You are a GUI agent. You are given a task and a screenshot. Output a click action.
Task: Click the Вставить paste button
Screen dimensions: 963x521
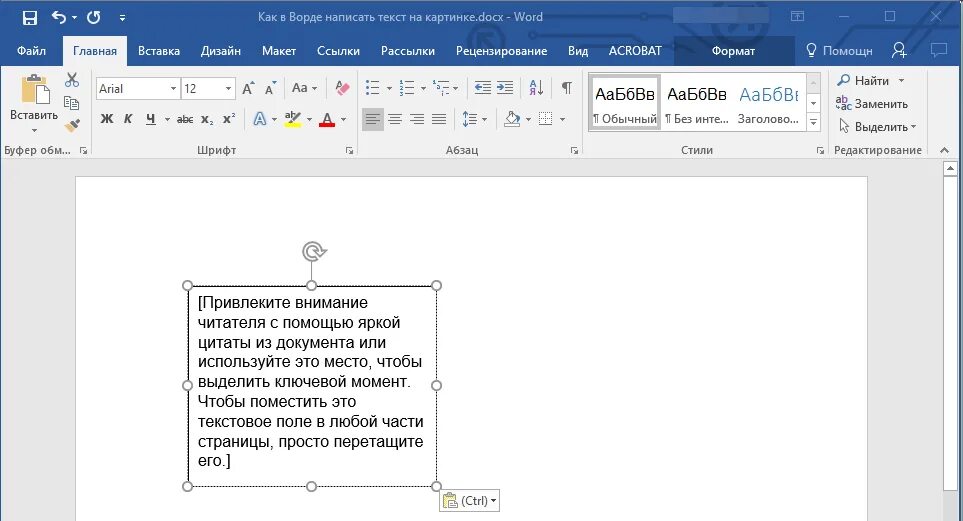pyautogui.click(x=34, y=97)
